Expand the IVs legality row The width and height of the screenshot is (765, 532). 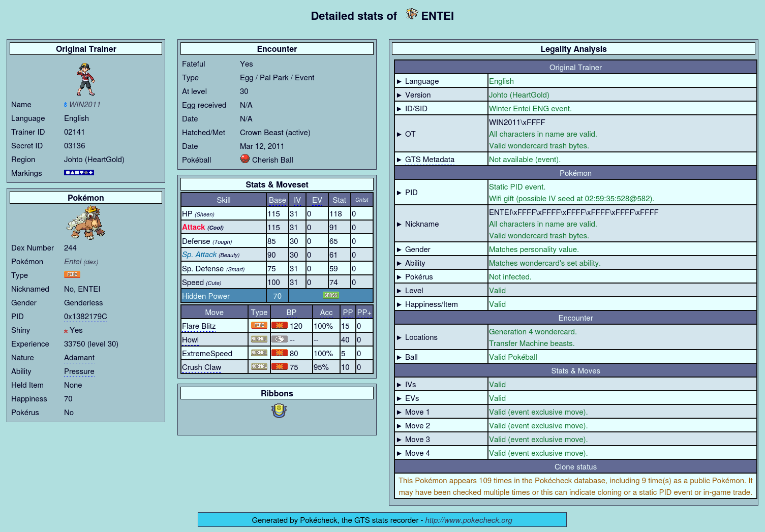399,385
